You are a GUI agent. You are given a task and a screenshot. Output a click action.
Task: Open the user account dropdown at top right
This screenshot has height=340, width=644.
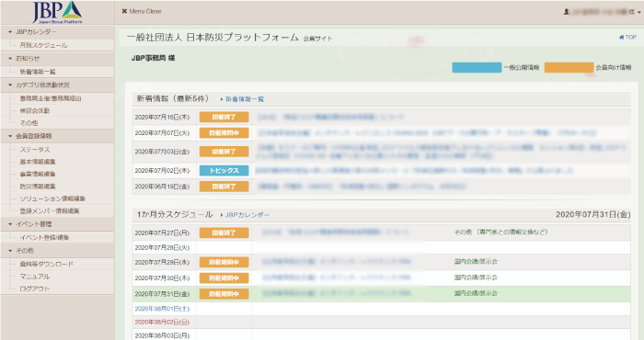(x=602, y=12)
